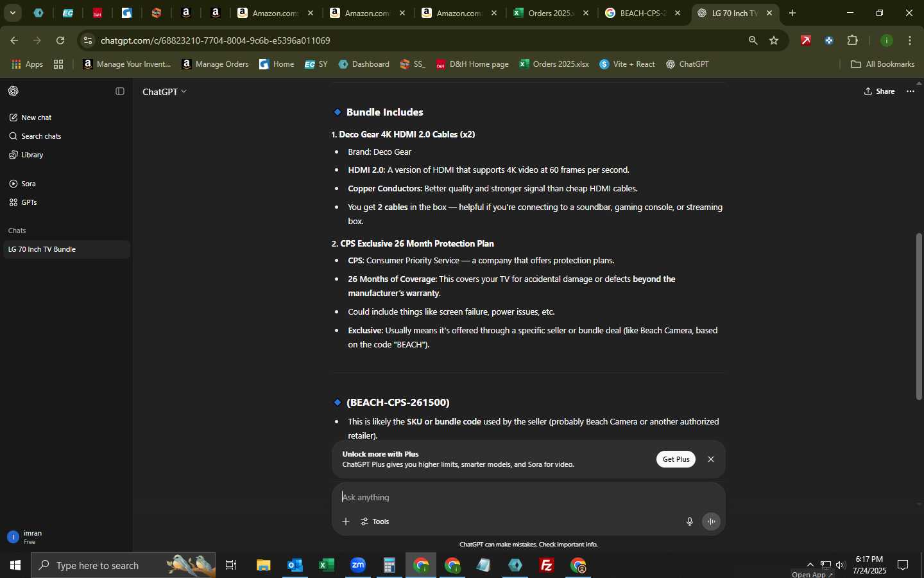The image size is (924, 578).
Task: Click the page vertical scrollbar thumb
Action: pyautogui.click(x=919, y=317)
